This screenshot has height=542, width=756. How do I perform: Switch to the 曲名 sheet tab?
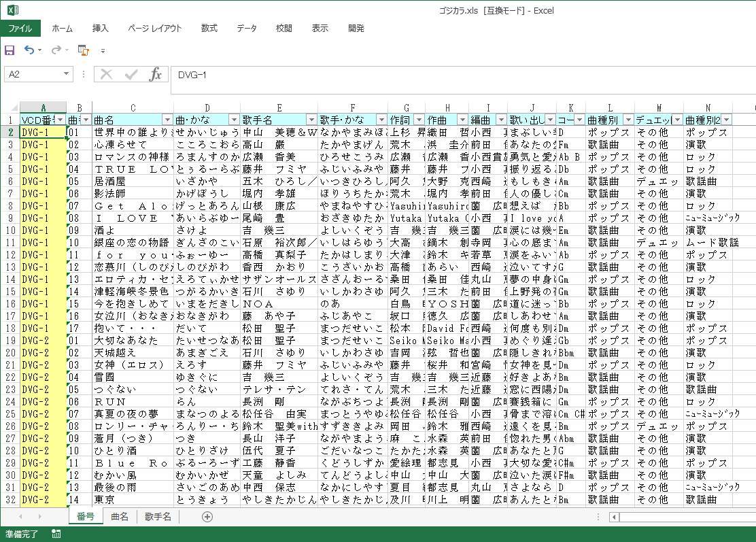coord(120,516)
